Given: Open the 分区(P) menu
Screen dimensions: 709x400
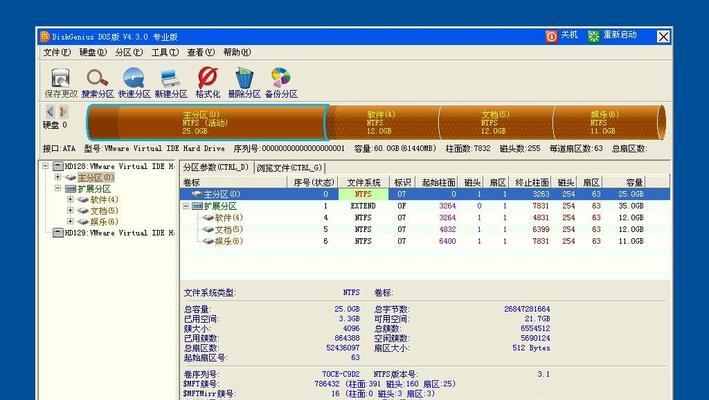Looking at the screenshot, I should 129,52.
